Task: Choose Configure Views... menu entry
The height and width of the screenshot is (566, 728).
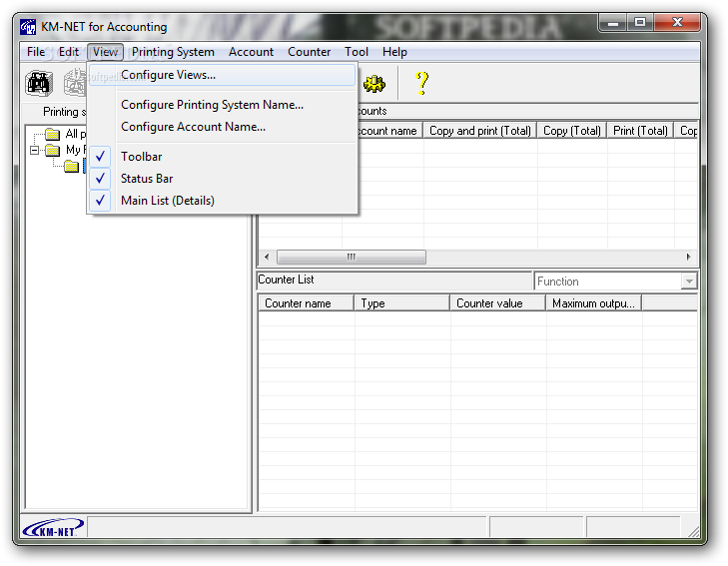Action: pos(223,75)
